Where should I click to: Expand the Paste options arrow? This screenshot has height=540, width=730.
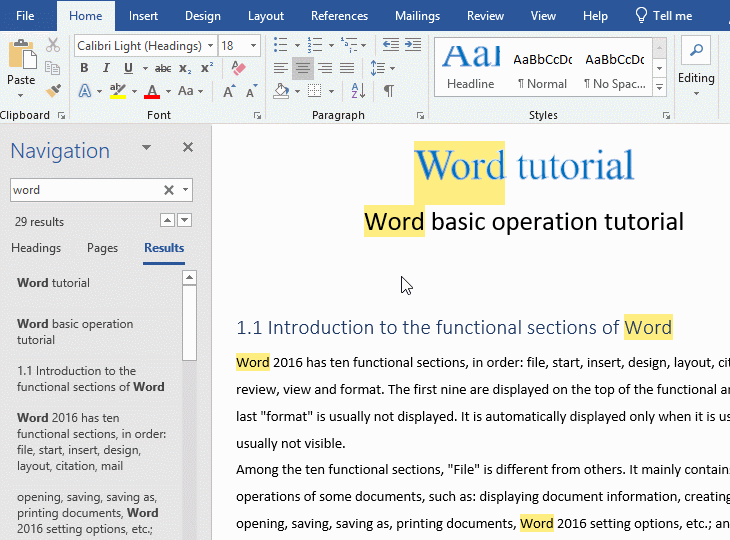coord(20,95)
